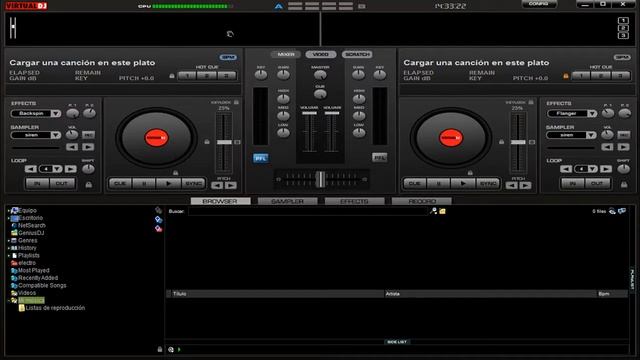Switch to the RECORD tab
This screenshot has height=360, width=640.
422,201
